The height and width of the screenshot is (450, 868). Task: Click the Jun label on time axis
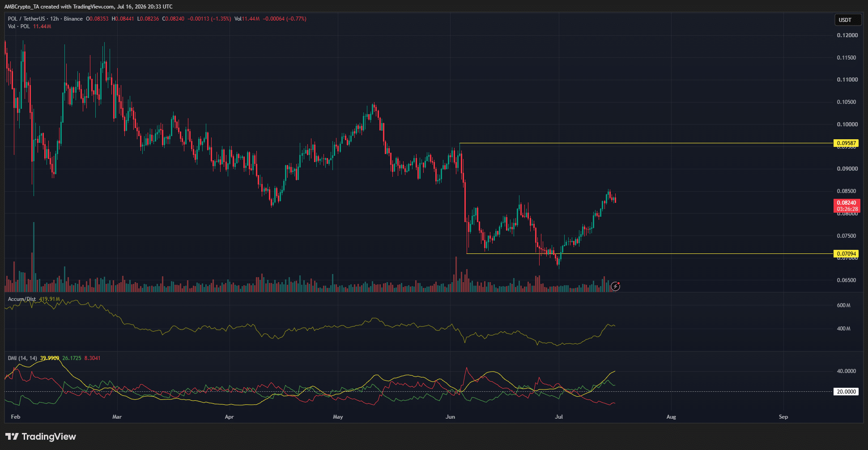click(451, 417)
